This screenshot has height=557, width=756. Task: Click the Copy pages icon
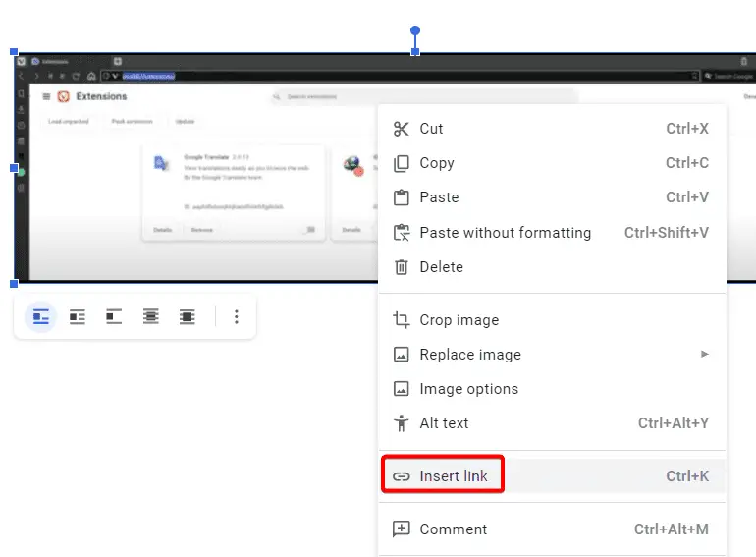(402, 163)
